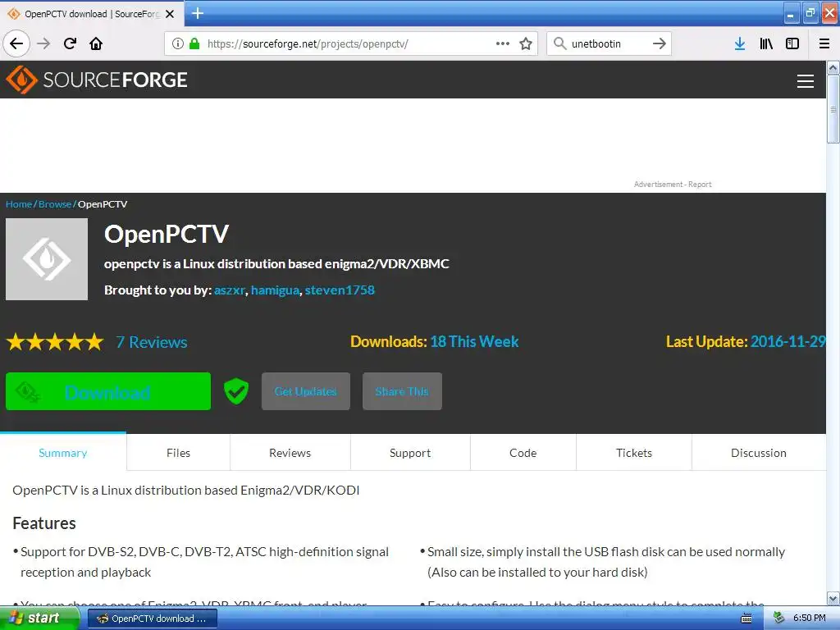Go to Browse breadcrumb link
Viewport: 840px width, 630px height.
[55, 204]
